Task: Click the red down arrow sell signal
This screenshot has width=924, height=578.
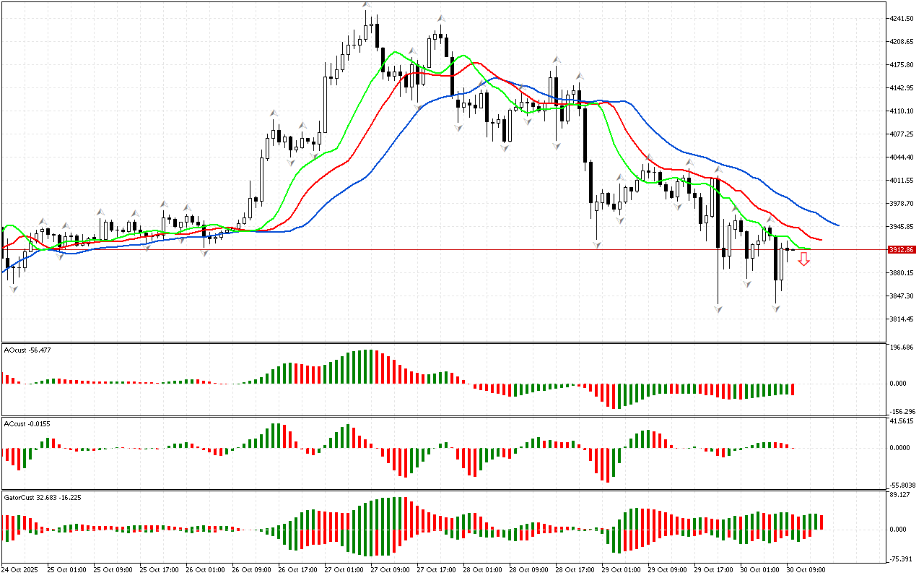Action: (x=803, y=259)
